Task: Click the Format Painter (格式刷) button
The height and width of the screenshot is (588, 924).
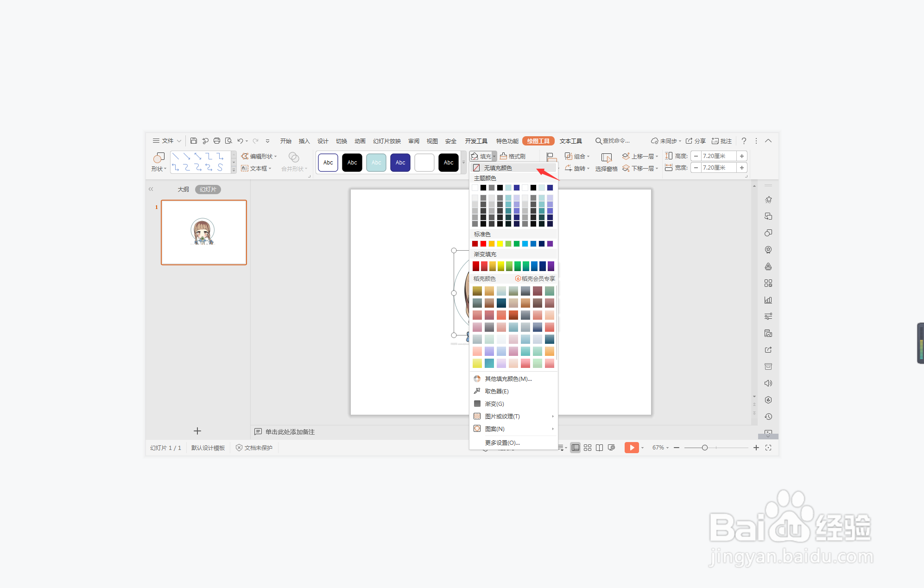Action: coord(513,156)
